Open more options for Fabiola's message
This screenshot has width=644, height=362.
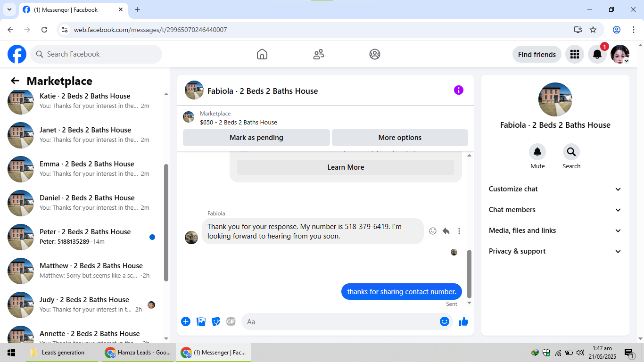459,231
